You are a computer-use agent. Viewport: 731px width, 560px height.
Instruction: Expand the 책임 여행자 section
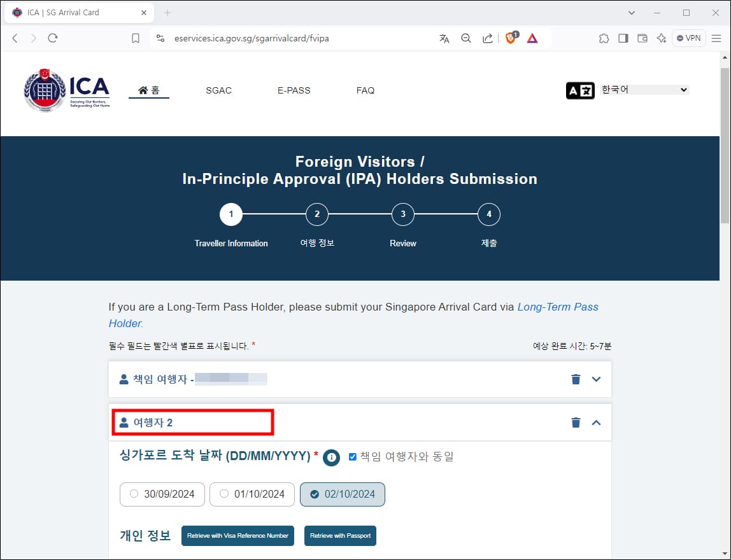[x=596, y=379]
